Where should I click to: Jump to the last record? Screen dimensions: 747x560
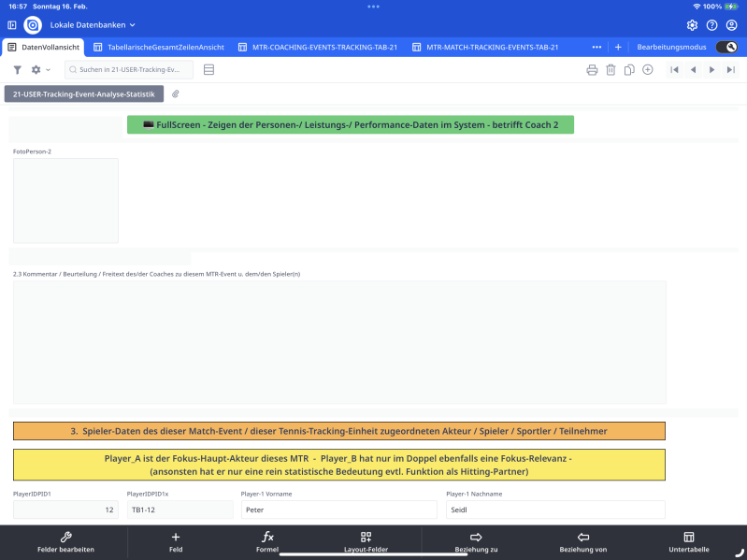[x=731, y=70]
